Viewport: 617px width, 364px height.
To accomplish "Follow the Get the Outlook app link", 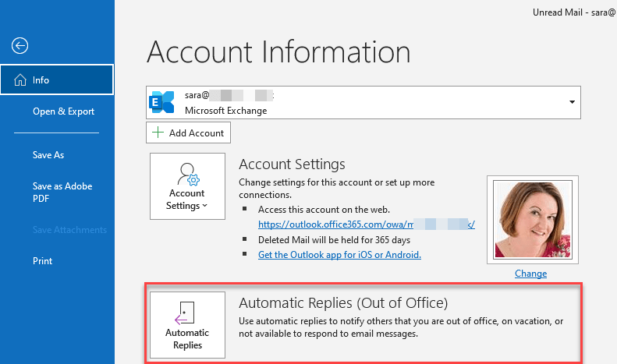I will click(x=339, y=255).
